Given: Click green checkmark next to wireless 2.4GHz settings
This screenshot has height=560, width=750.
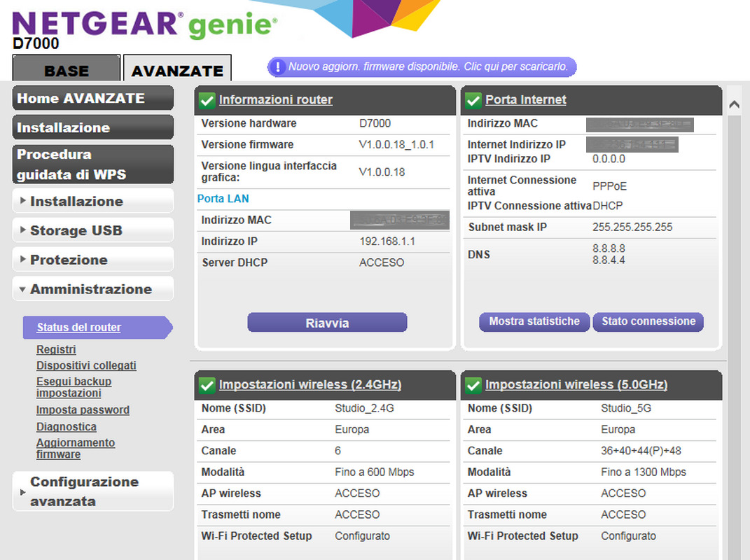Looking at the screenshot, I should tap(207, 385).
